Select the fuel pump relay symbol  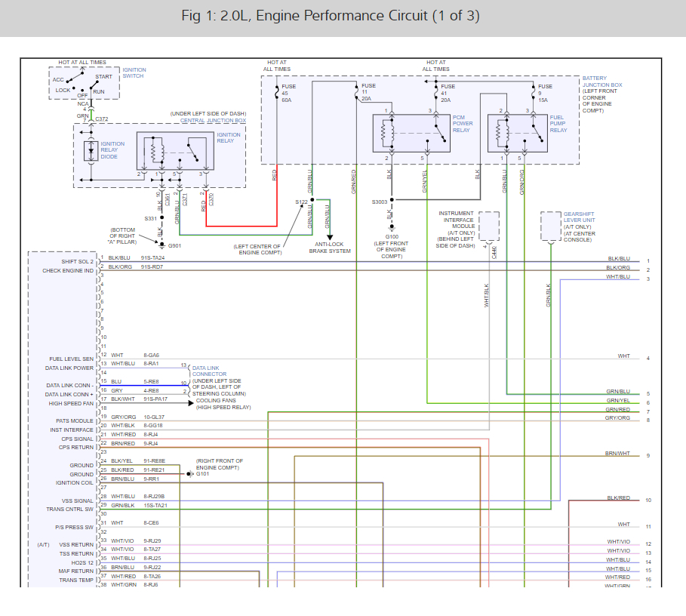point(521,133)
